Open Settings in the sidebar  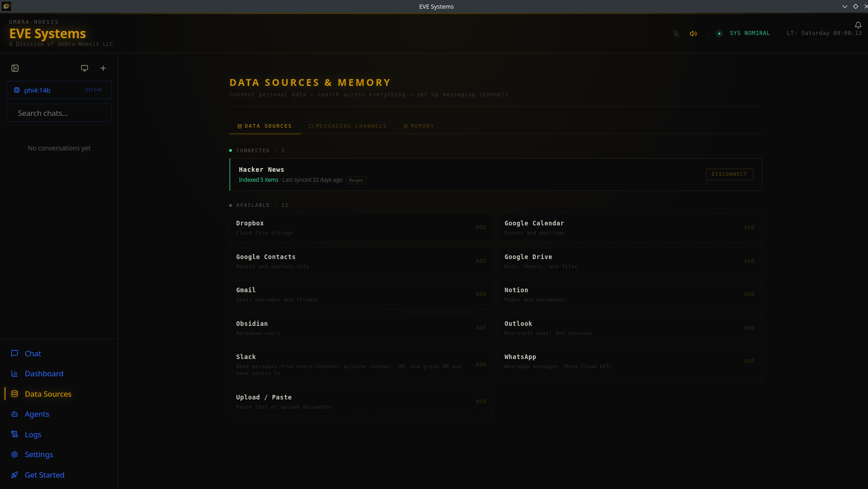(x=39, y=454)
